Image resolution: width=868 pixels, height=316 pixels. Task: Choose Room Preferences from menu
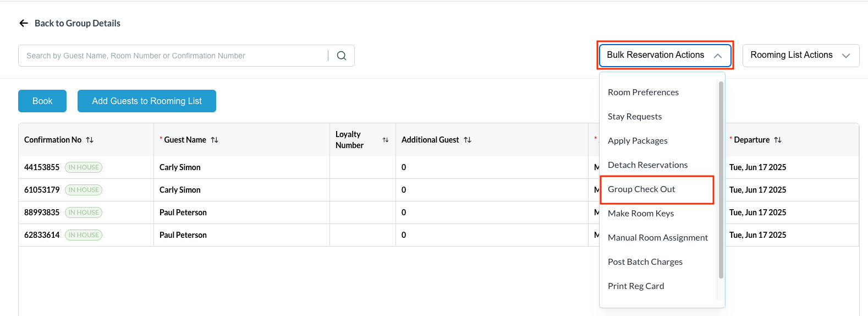coord(643,92)
